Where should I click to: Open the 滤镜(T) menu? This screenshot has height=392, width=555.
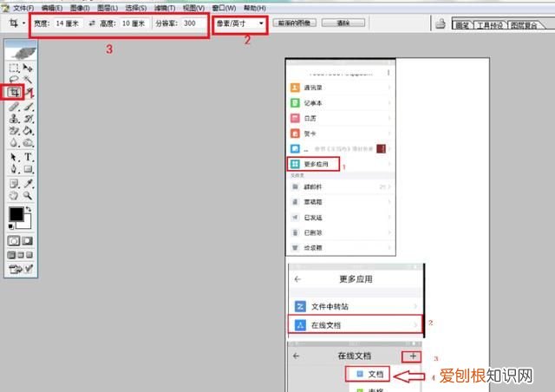click(165, 8)
